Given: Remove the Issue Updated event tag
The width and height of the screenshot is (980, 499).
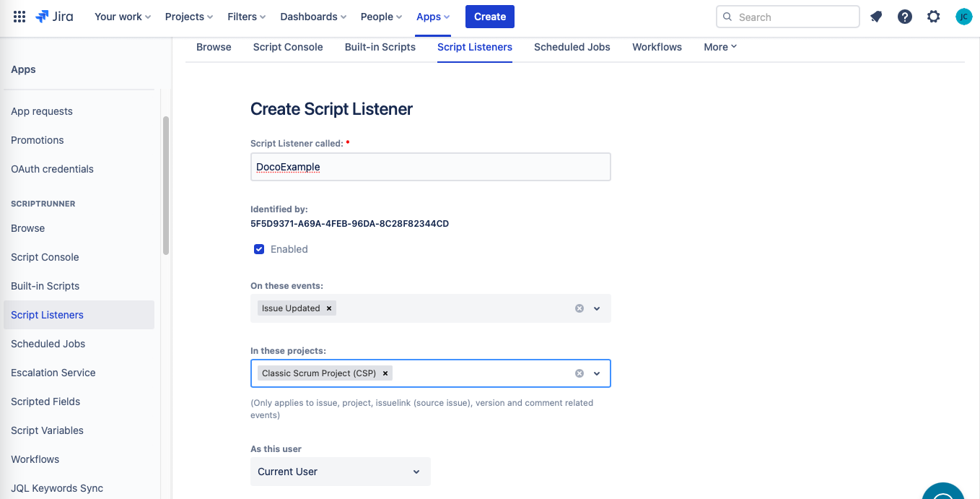Looking at the screenshot, I should click(329, 308).
